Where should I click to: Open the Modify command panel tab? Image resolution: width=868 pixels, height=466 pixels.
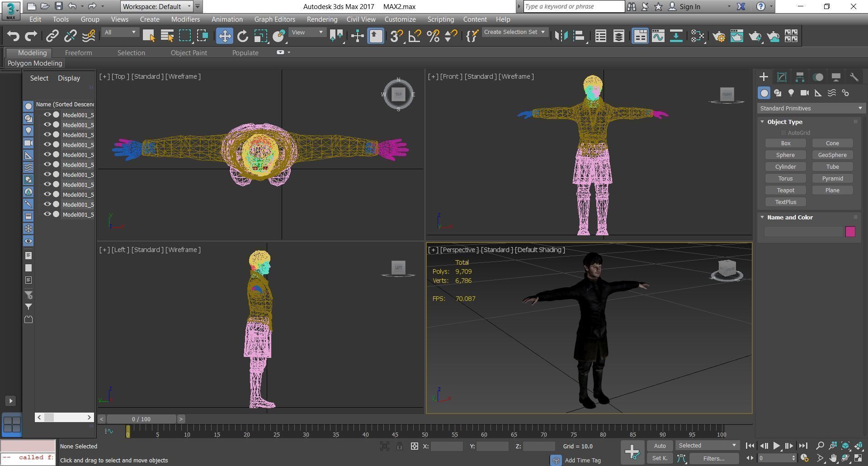click(782, 77)
